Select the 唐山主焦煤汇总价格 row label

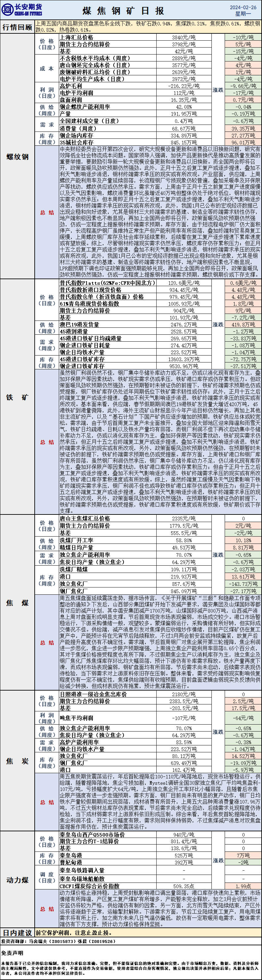point(85,518)
